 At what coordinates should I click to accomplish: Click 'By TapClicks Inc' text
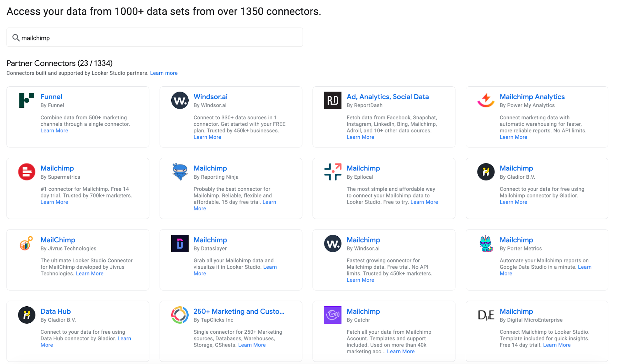point(213,320)
